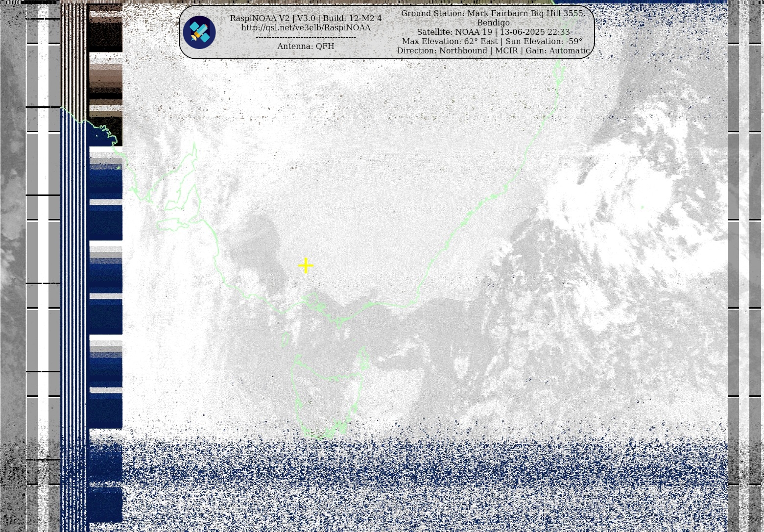Click the RaspiNOAA satellite logo icon

click(x=199, y=32)
